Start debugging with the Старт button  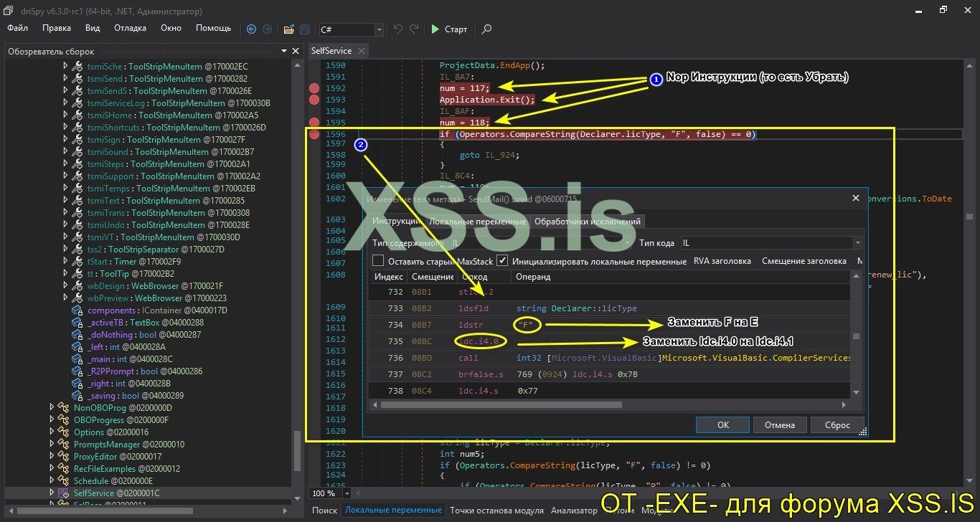pyautogui.click(x=449, y=29)
